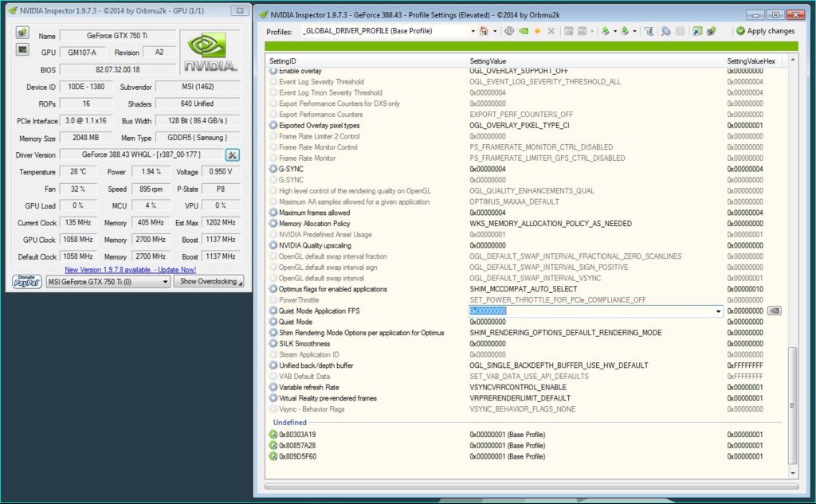Viewport: 816px width, 504px height.
Task: Apply changes to the profile
Action: coord(766,31)
